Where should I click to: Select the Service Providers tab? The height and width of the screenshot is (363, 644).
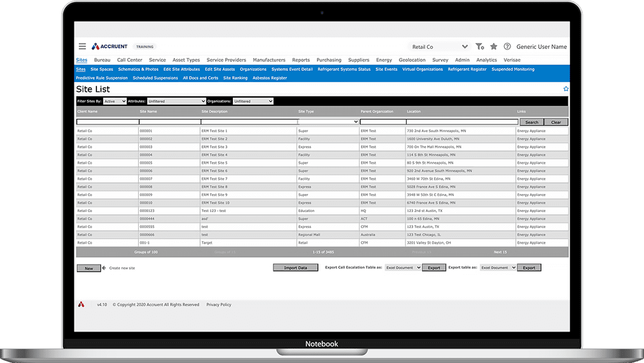click(226, 60)
